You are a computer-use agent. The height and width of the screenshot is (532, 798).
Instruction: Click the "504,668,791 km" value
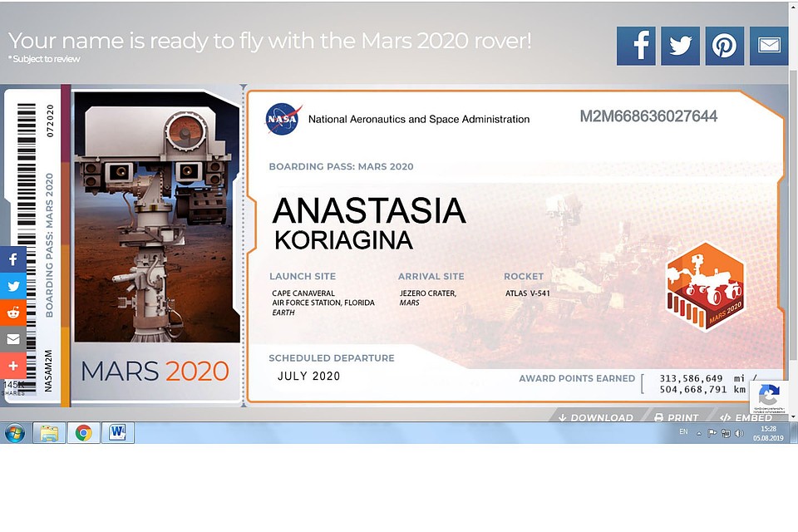tap(703, 390)
